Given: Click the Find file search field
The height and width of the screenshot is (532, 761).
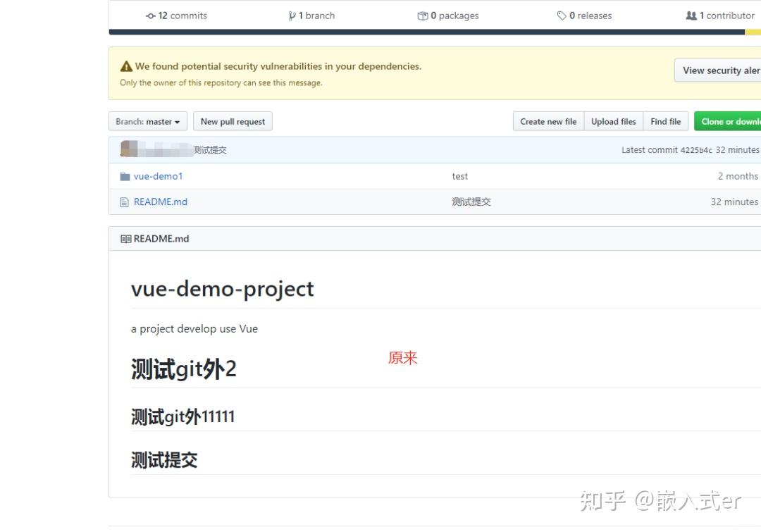Looking at the screenshot, I should pyautogui.click(x=665, y=121).
